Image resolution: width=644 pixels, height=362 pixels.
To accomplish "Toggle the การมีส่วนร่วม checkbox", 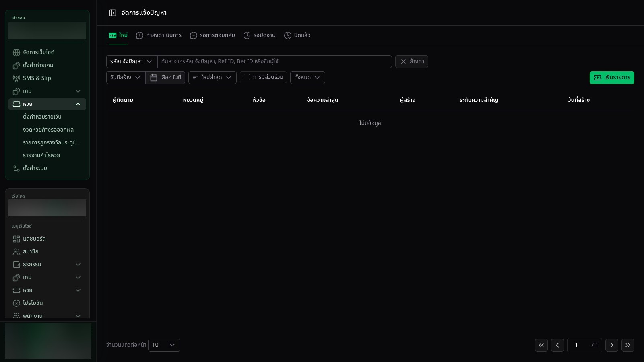I will tap(247, 77).
